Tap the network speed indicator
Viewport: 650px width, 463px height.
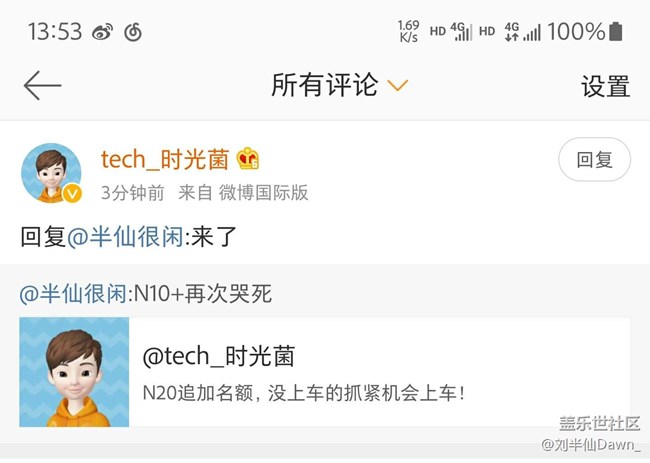click(x=408, y=32)
